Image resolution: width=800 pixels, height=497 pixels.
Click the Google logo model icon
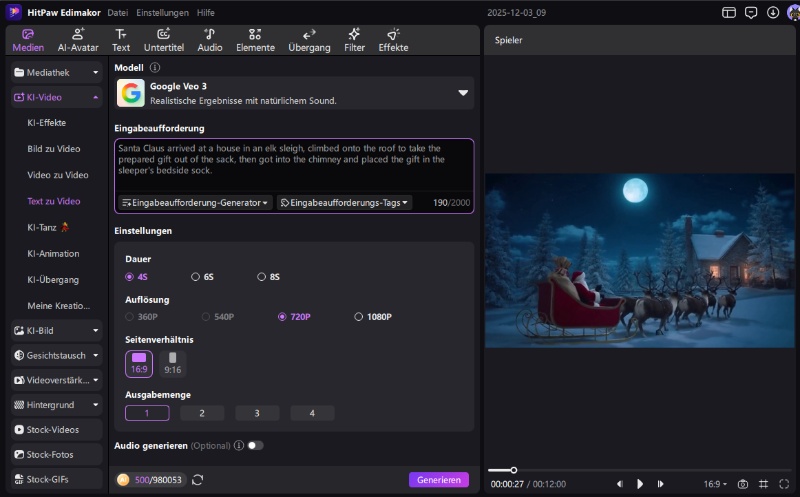(x=131, y=93)
